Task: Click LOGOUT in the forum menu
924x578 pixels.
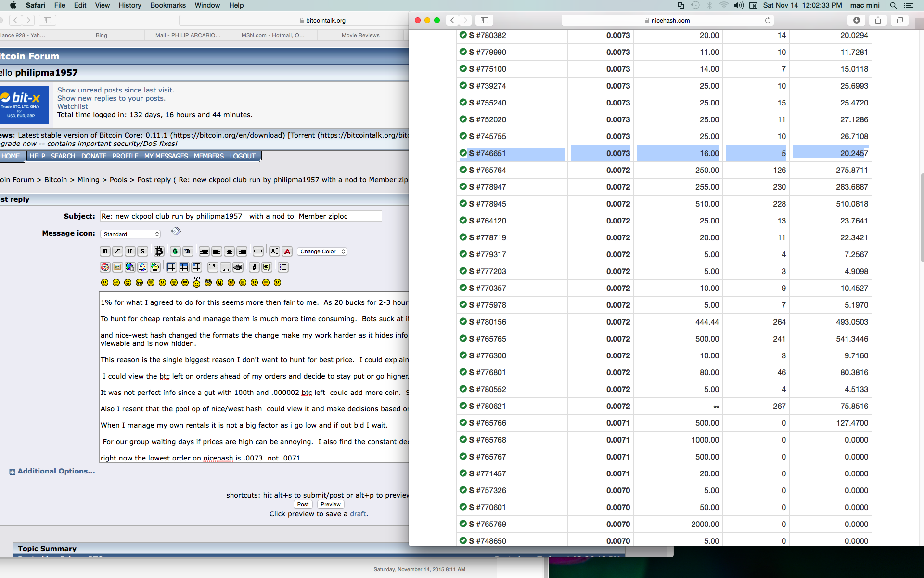Action: [243, 156]
